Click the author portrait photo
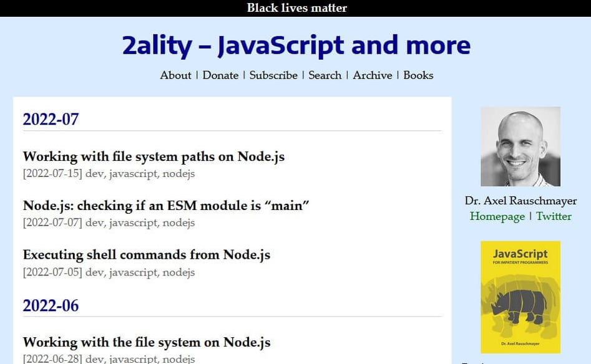This screenshot has width=591, height=364. (520, 146)
